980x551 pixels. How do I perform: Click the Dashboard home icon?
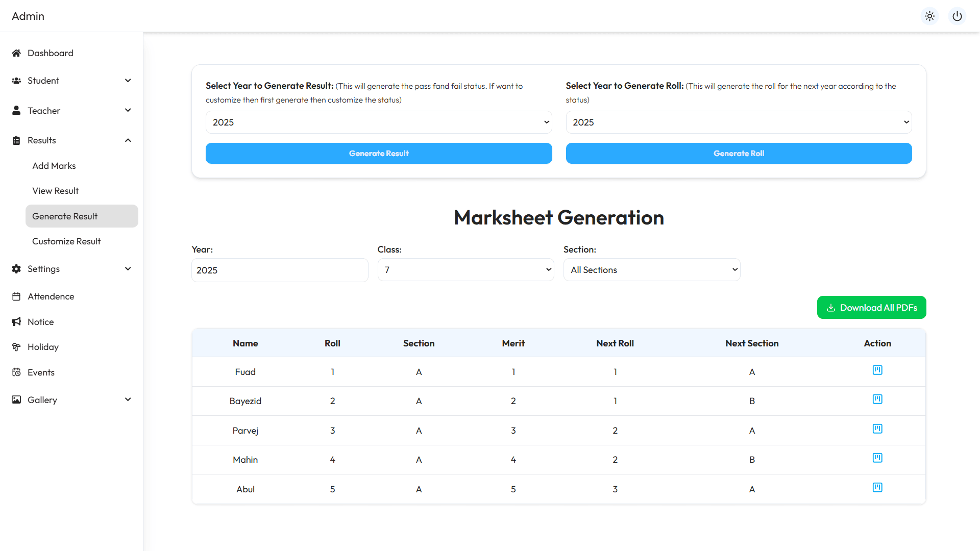click(x=16, y=53)
